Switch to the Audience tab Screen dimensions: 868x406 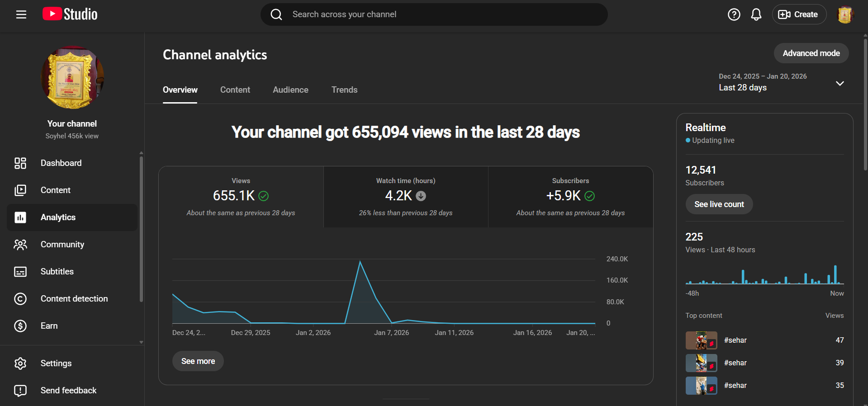[290, 90]
